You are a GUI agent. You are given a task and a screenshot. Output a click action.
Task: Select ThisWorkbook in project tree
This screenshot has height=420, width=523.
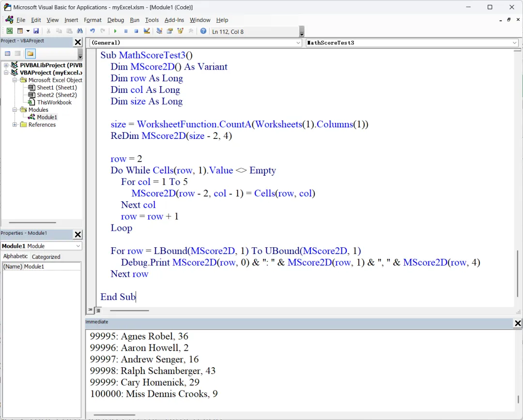tap(54, 102)
